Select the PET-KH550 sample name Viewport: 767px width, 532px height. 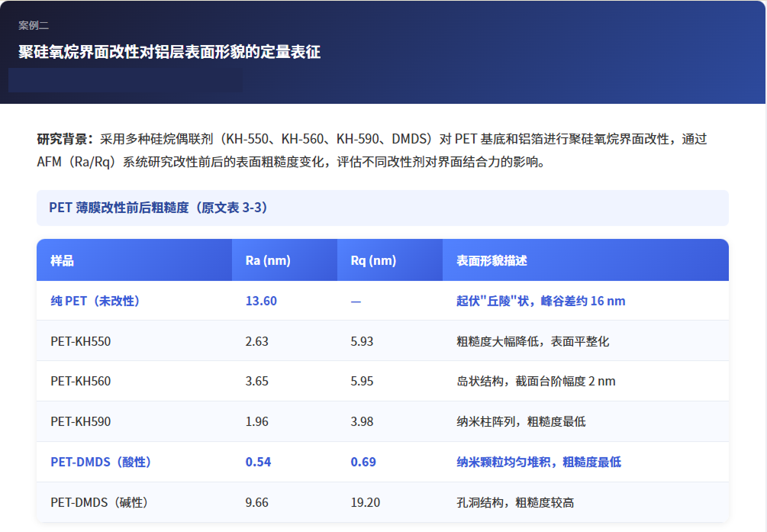(x=82, y=341)
